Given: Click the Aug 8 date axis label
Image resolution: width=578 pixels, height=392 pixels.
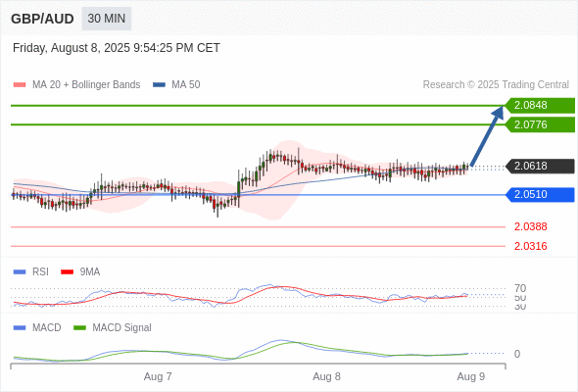Looking at the screenshot, I should (326, 376).
